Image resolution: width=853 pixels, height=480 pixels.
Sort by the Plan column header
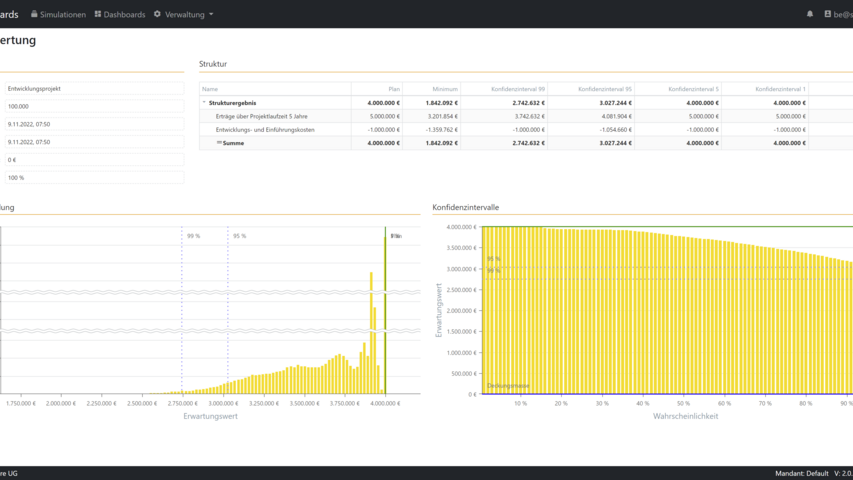click(x=394, y=89)
